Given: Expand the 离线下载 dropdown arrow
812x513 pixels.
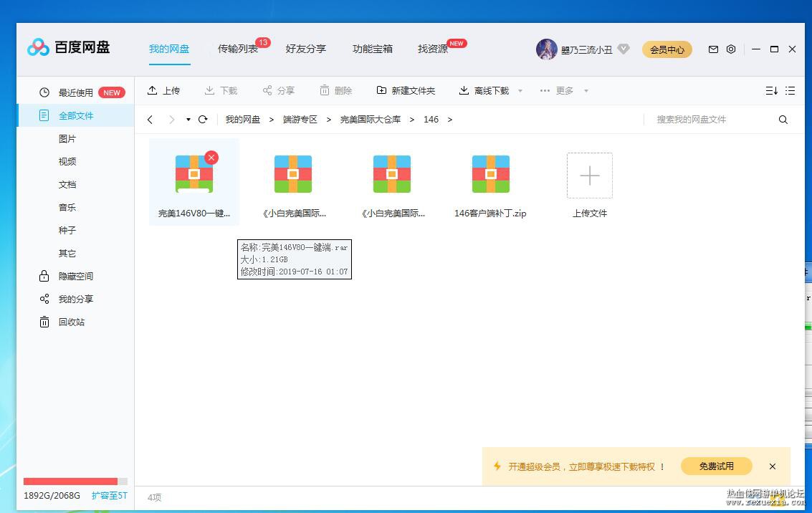Looking at the screenshot, I should [x=520, y=91].
